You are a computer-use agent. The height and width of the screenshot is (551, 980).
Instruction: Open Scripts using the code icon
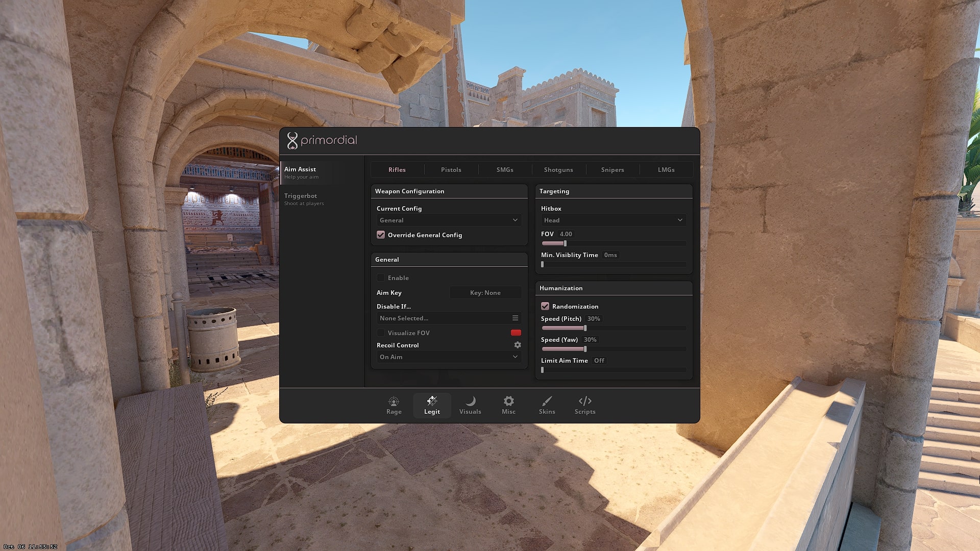pos(584,405)
